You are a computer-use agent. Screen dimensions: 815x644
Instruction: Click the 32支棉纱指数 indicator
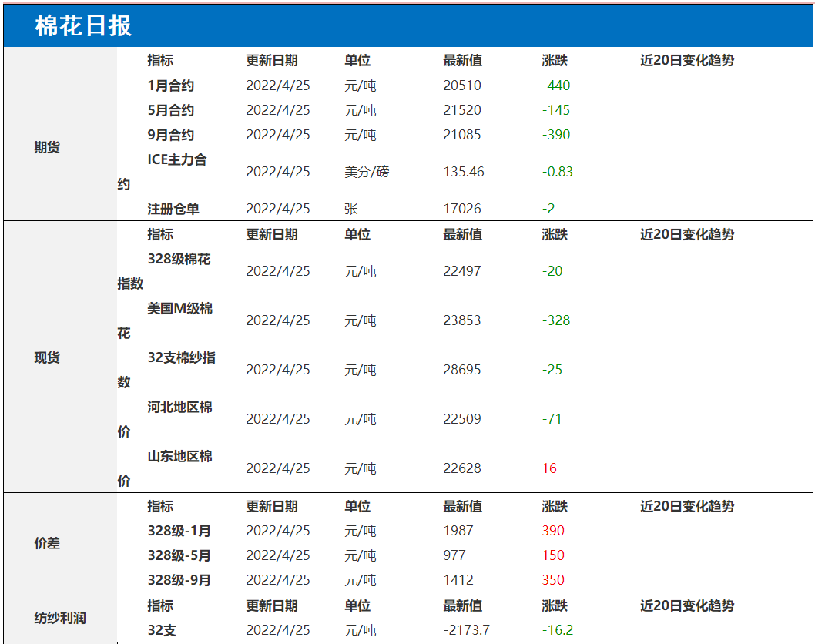point(166,370)
